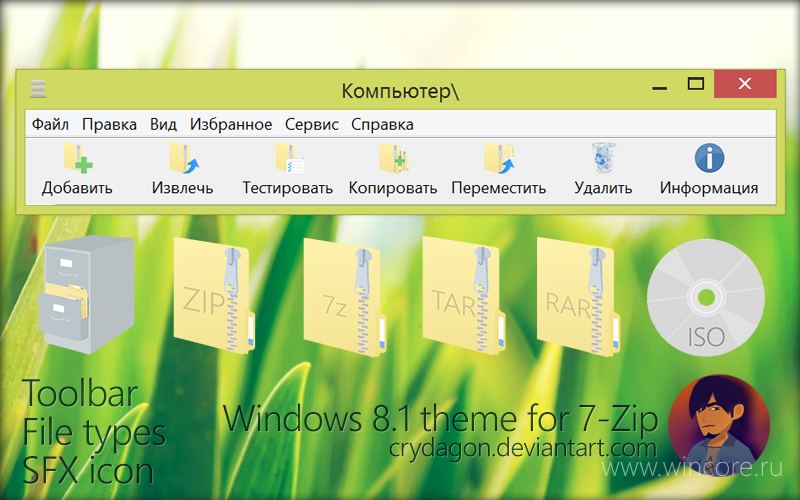Select the 7z archive folder icon
This screenshot has height=500, width=800.
345,297
